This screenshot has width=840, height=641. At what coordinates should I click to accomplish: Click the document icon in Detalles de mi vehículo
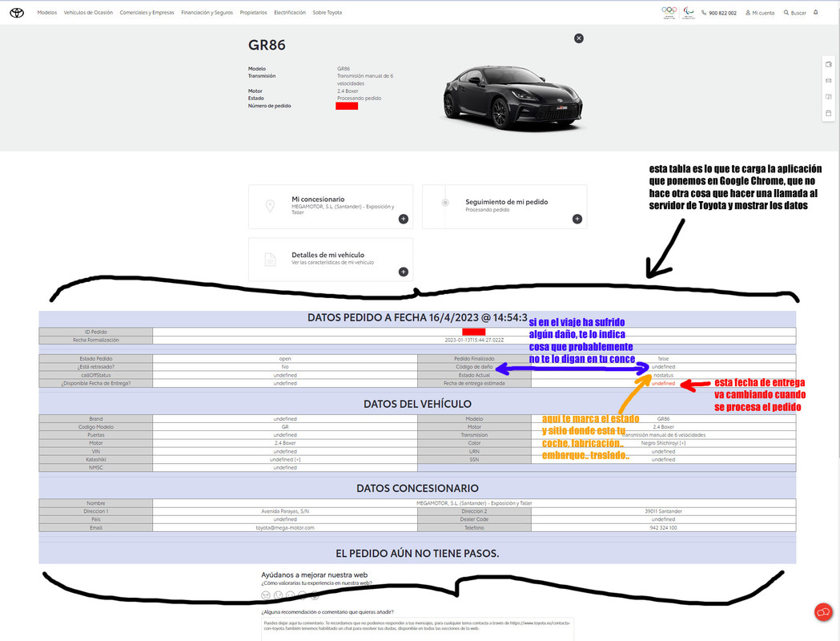[270, 260]
